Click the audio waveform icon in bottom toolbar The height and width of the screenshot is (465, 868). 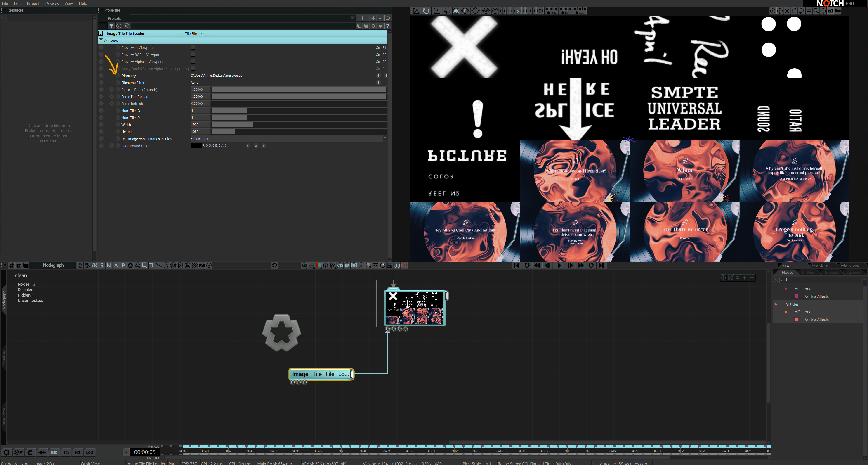click(x=42, y=453)
